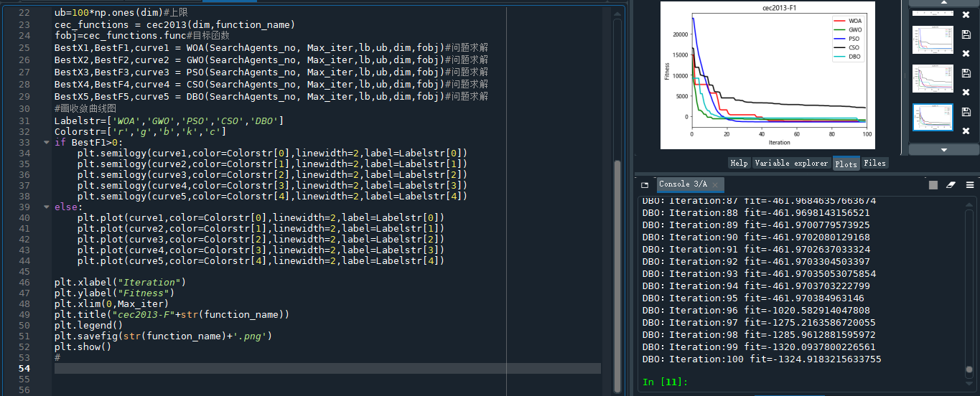Click the console pane vertical scrollbar handle
The image size is (980, 396).
(970, 370)
